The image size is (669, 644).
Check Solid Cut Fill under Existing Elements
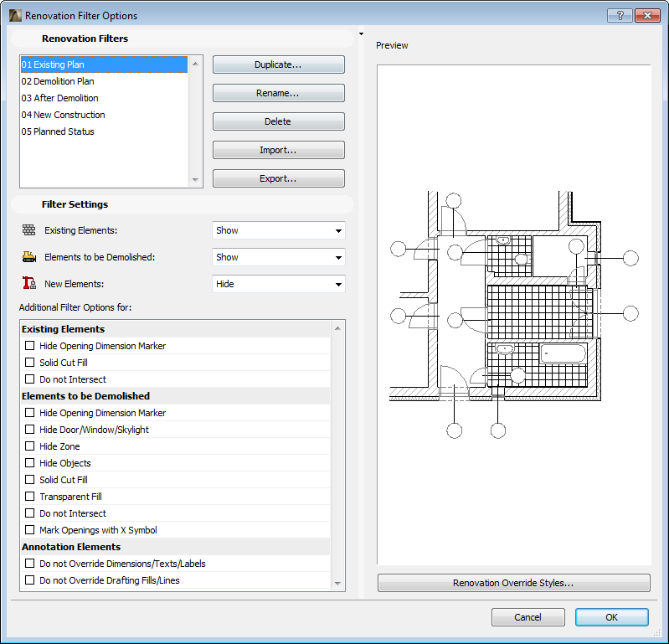[x=30, y=363]
